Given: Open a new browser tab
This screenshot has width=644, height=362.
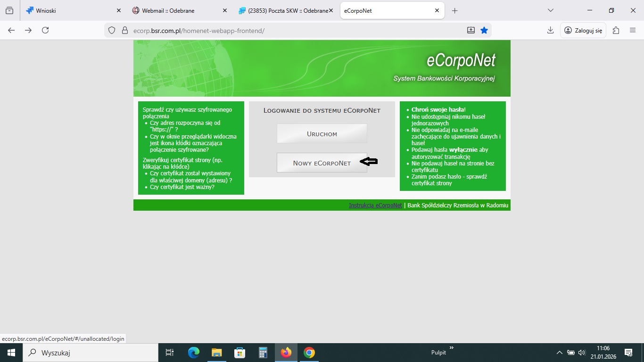Looking at the screenshot, I should [454, 10].
